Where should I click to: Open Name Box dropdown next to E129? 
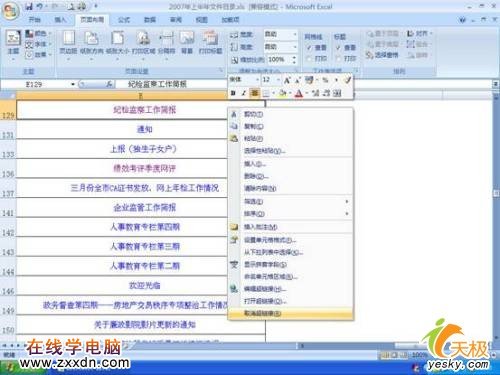[73, 84]
